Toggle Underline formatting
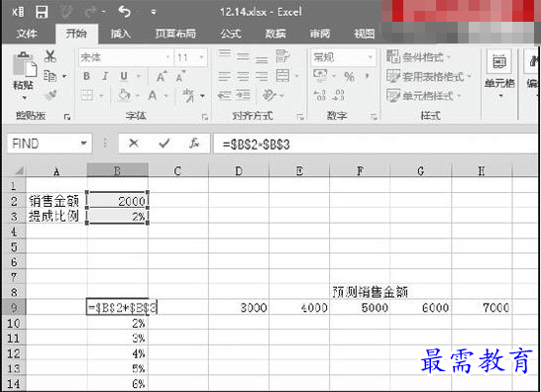The height and width of the screenshot is (392, 541). pos(124,76)
